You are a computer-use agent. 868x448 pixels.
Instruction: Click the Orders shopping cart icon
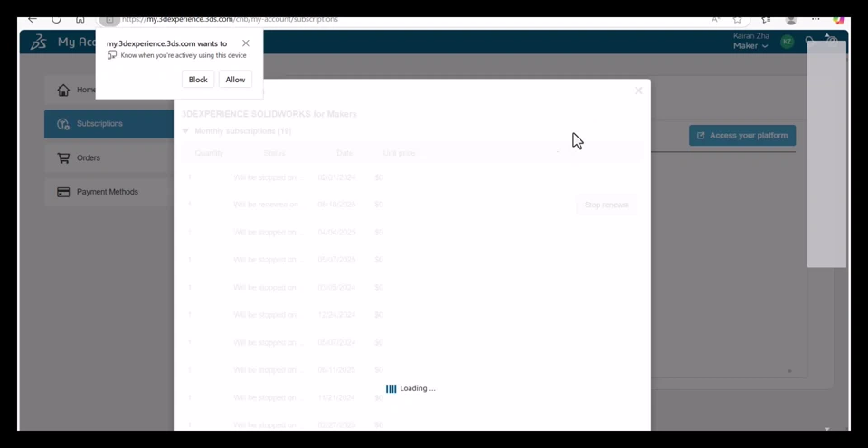point(63,158)
